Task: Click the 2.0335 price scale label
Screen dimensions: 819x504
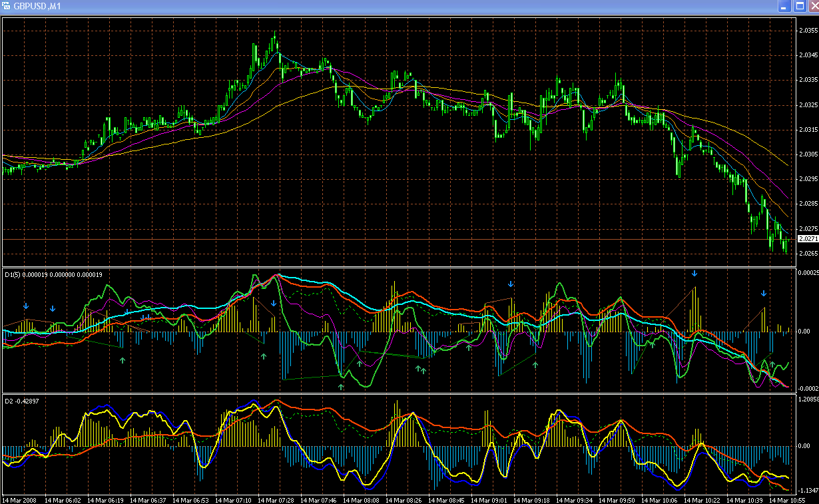Action: pos(807,80)
